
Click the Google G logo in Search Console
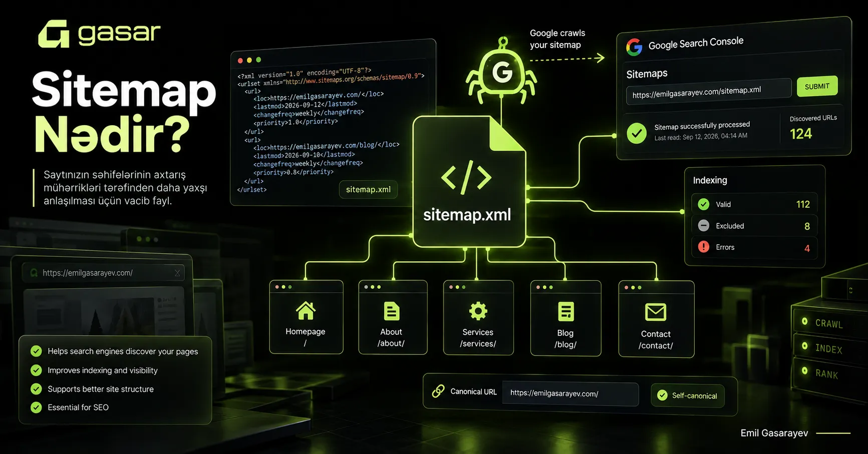coord(634,47)
